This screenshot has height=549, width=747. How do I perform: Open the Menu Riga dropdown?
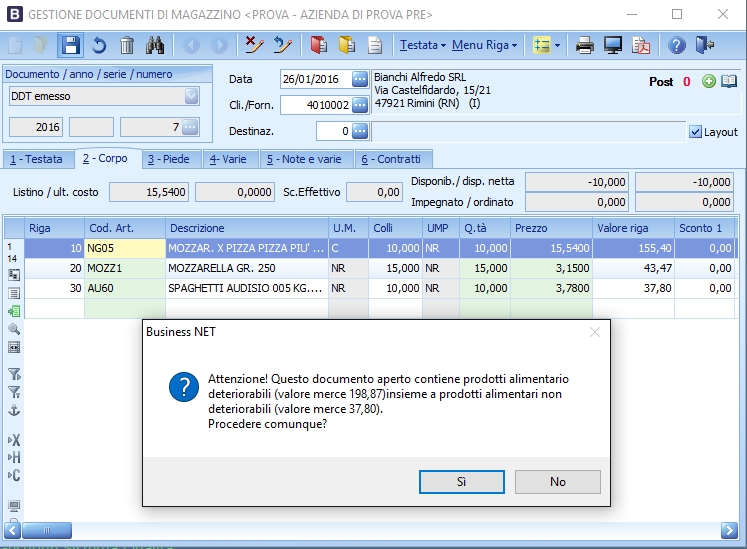[x=485, y=45]
